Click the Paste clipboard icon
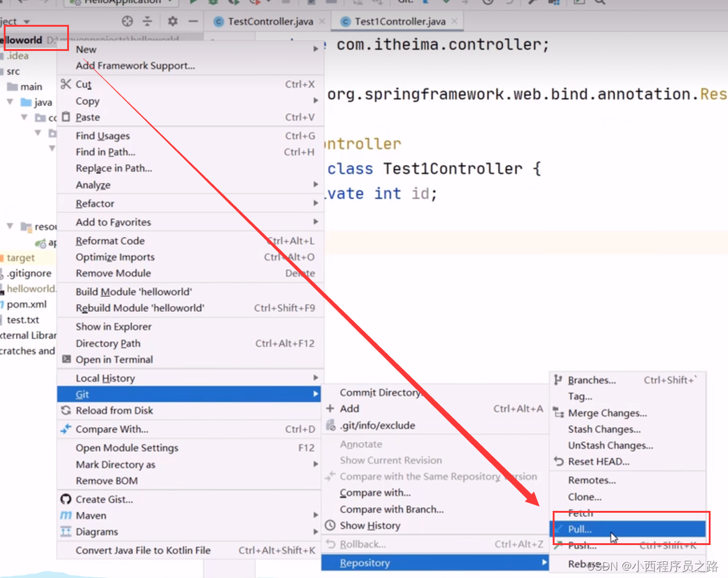The image size is (728, 578). [66, 116]
